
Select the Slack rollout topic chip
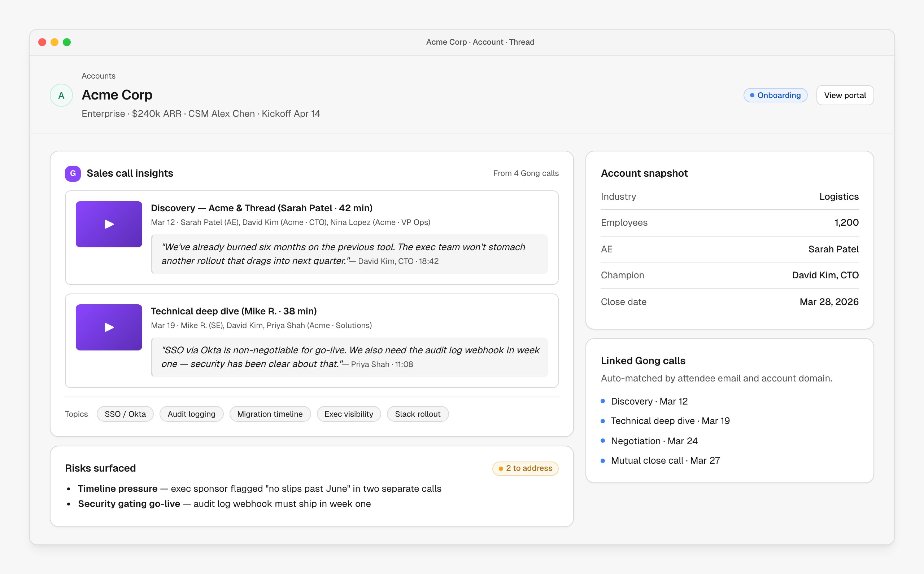click(x=418, y=414)
